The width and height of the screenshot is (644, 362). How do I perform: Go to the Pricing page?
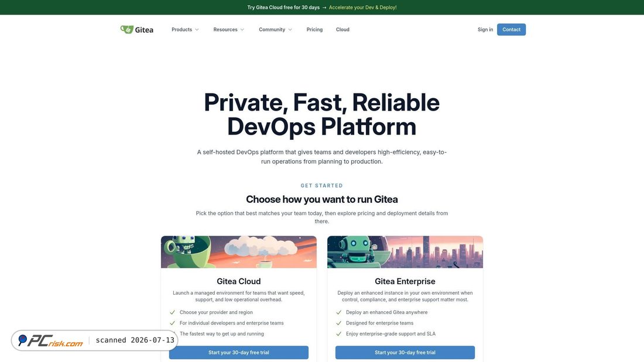(x=314, y=30)
